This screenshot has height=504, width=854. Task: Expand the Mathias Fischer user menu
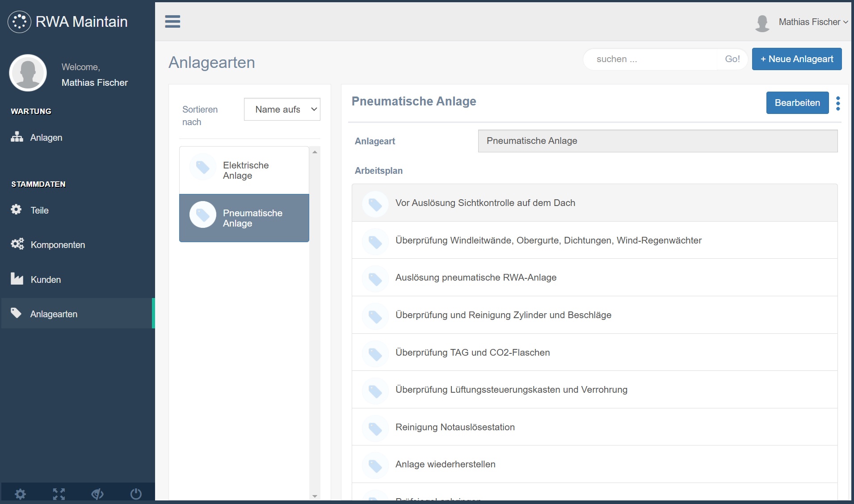(x=813, y=22)
